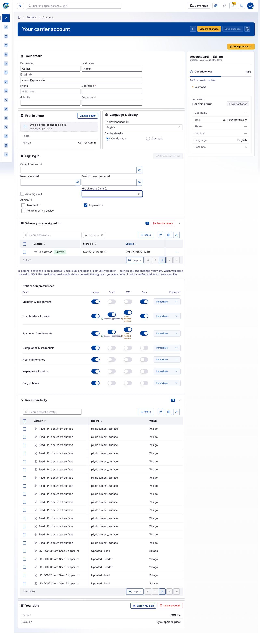The width and height of the screenshot is (260, 644).
Task: Enable Email for Dispatch & assignment
Action: point(112,302)
